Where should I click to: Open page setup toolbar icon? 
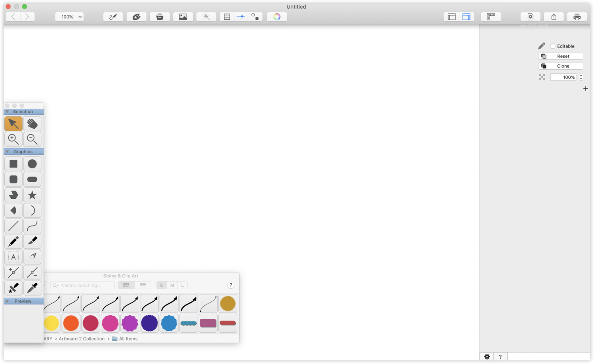coord(531,17)
